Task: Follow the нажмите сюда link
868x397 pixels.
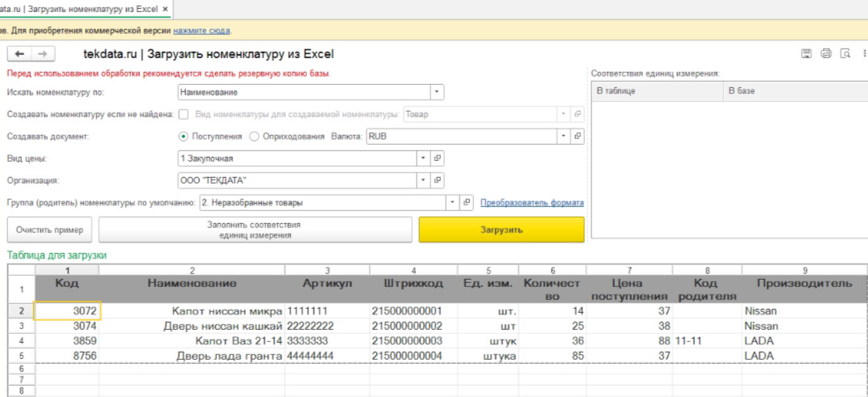Action: pos(201,31)
